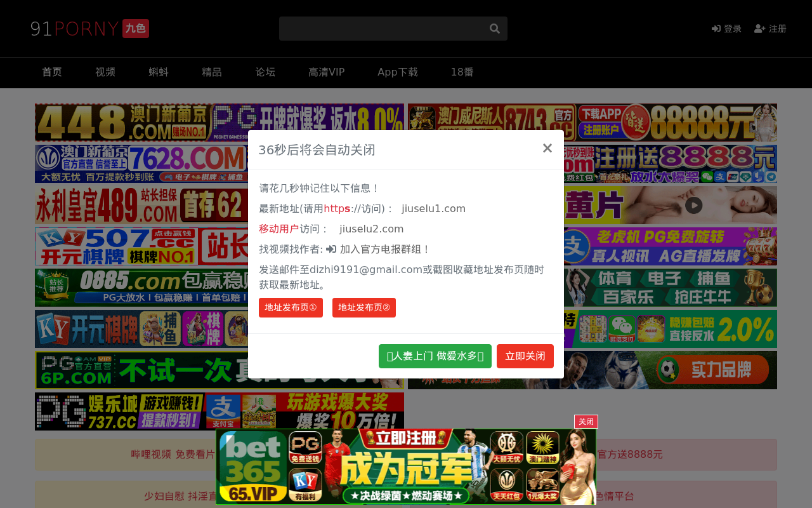Viewport: 812px width, 508px height.
Task: Open the 加入官方电报群组 link
Action: pyautogui.click(x=378, y=250)
